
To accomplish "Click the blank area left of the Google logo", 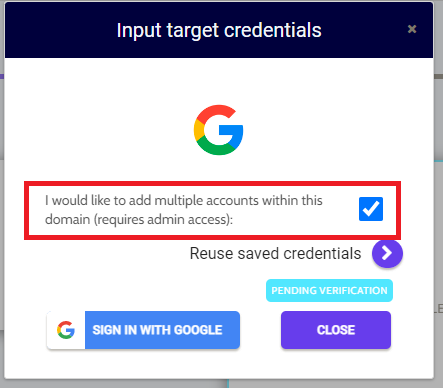I will 100,130.
